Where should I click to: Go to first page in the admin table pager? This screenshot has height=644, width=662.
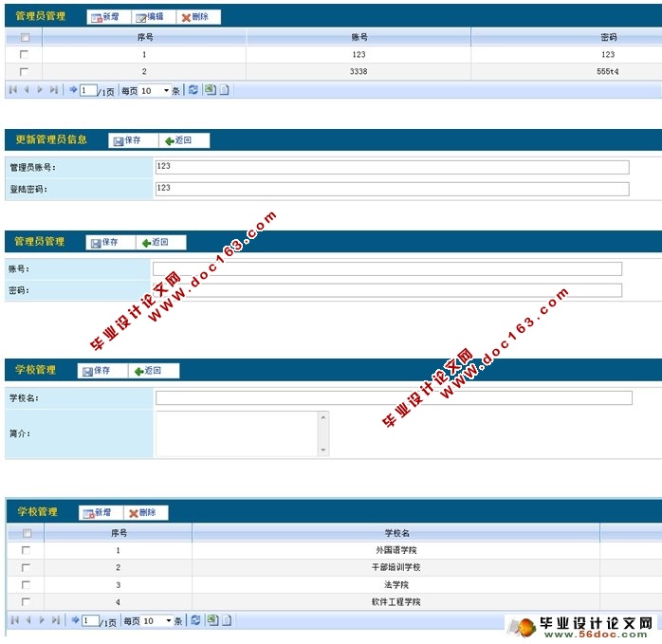click(x=13, y=89)
